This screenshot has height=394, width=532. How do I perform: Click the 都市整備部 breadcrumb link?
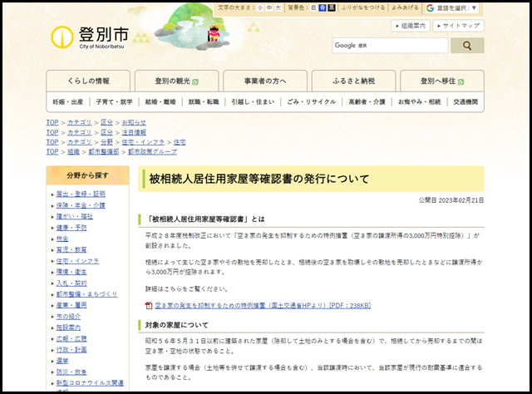tap(104, 151)
